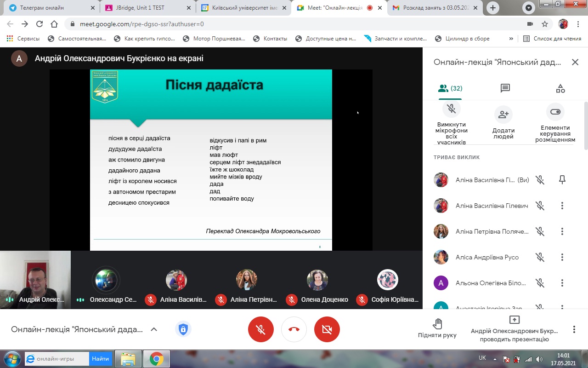The image size is (588, 368).
Task: Click the presentation status button for Андрій Олександрович
Action: coord(514,329)
